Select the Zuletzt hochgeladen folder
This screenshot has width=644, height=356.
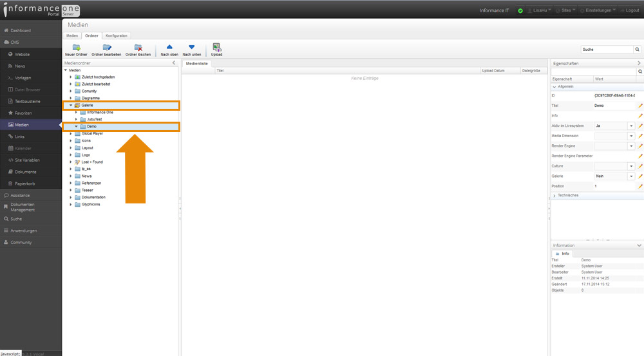(98, 77)
